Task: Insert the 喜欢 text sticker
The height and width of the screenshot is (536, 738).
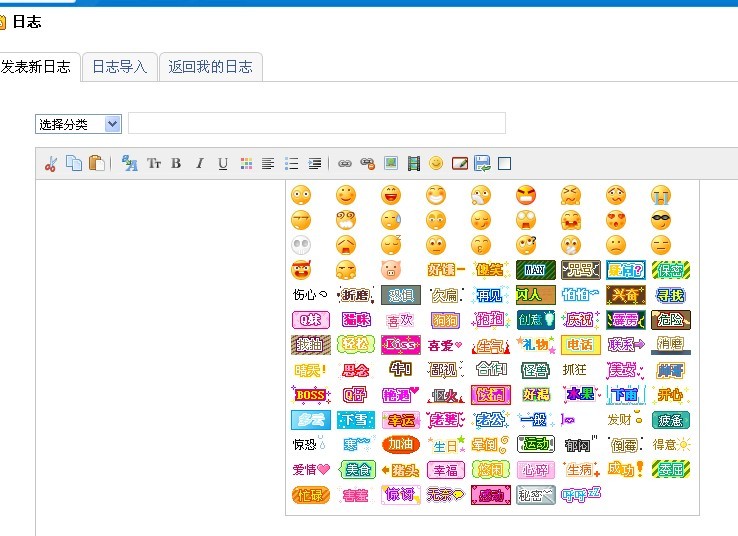Action: tap(400, 320)
